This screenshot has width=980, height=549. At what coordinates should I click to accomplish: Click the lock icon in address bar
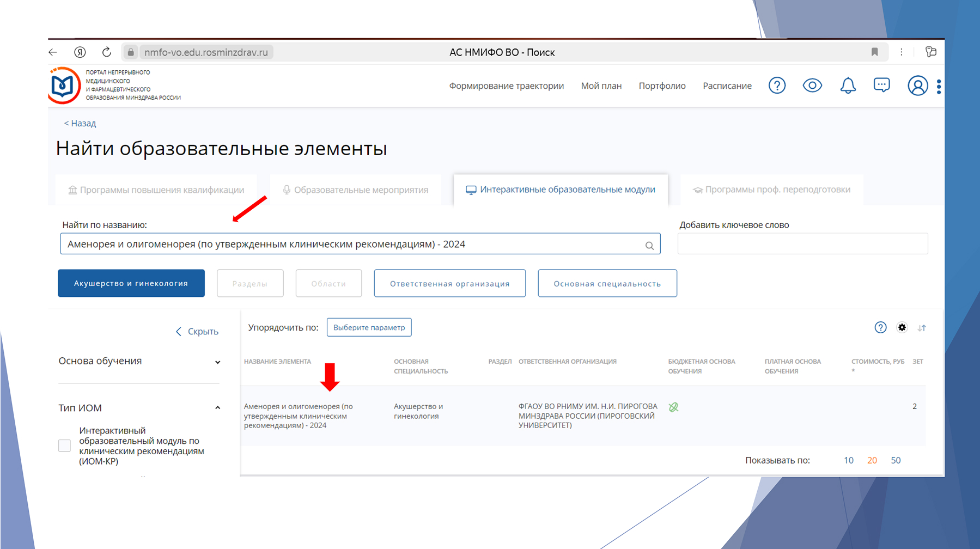[131, 52]
